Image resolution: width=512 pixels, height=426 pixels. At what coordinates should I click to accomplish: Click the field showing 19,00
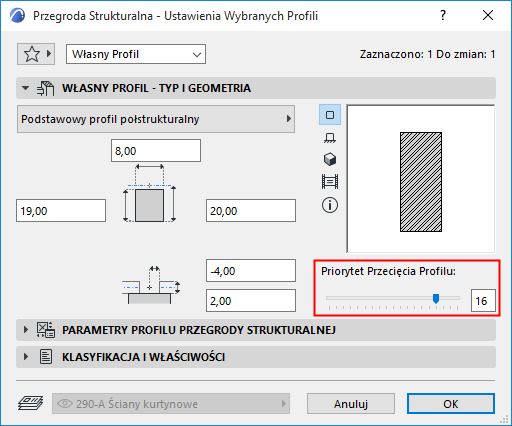(61, 211)
